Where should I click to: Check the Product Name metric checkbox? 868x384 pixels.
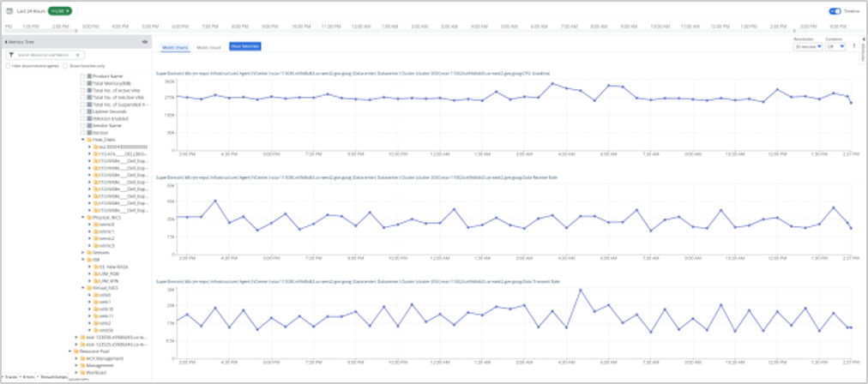pos(83,75)
